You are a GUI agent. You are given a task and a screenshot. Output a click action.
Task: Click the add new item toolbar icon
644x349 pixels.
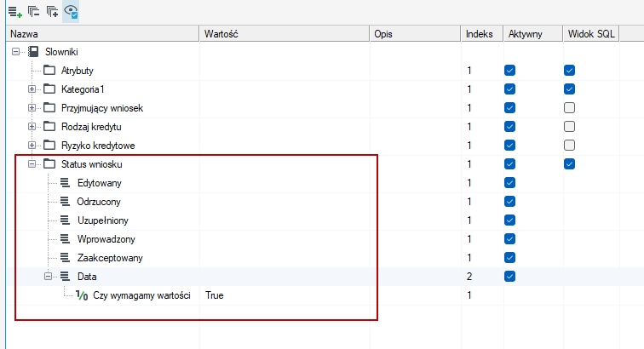tap(15, 12)
